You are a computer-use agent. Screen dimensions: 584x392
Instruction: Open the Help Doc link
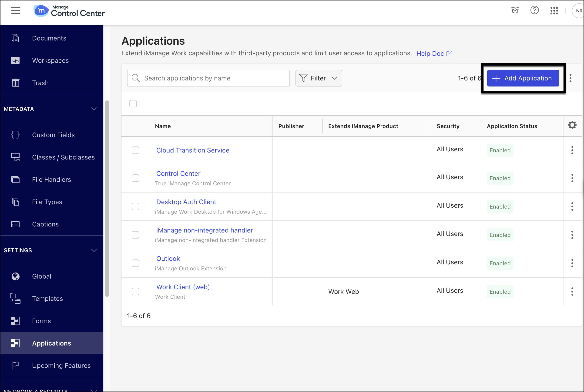point(434,53)
